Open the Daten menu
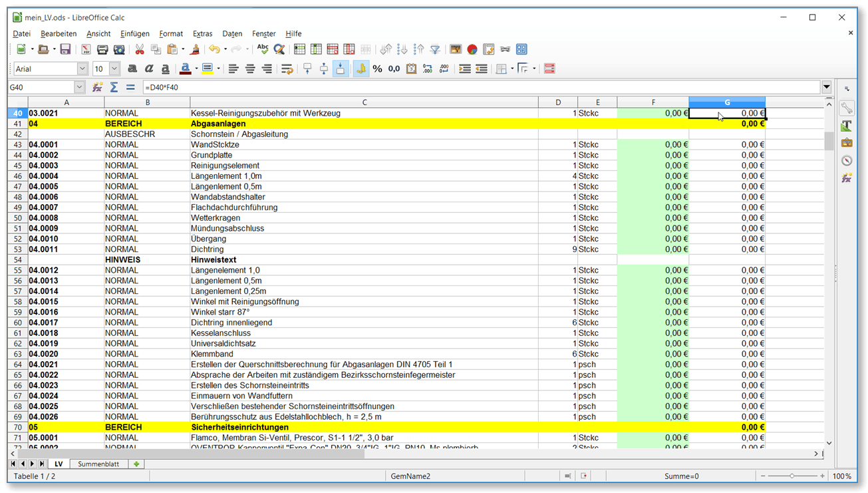 [232, 33]
